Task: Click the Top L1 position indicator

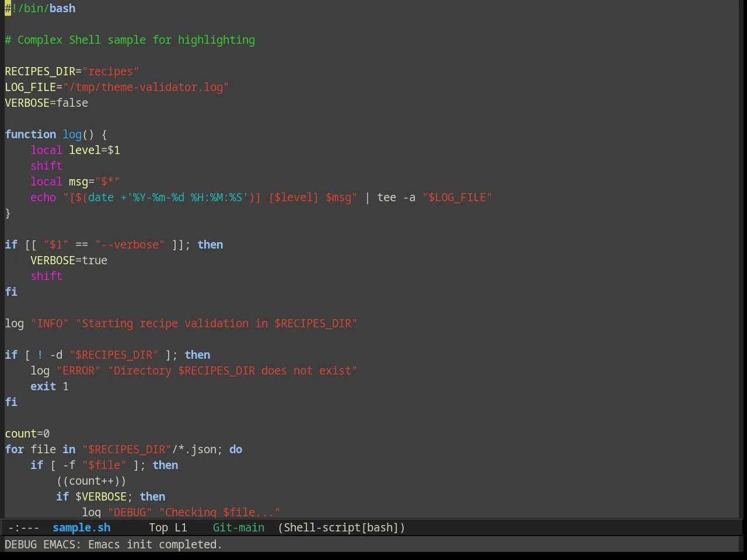Action: 168,527
